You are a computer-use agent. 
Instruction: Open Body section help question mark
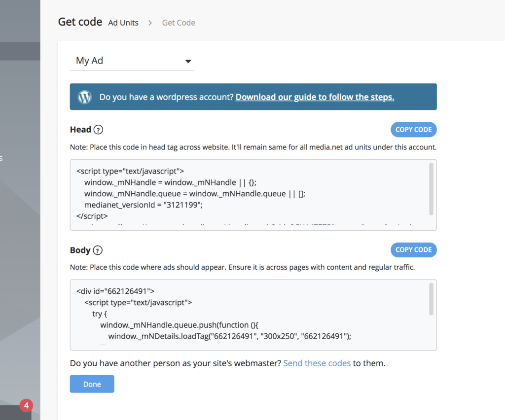pyautogui.click(x=98, y=250)
